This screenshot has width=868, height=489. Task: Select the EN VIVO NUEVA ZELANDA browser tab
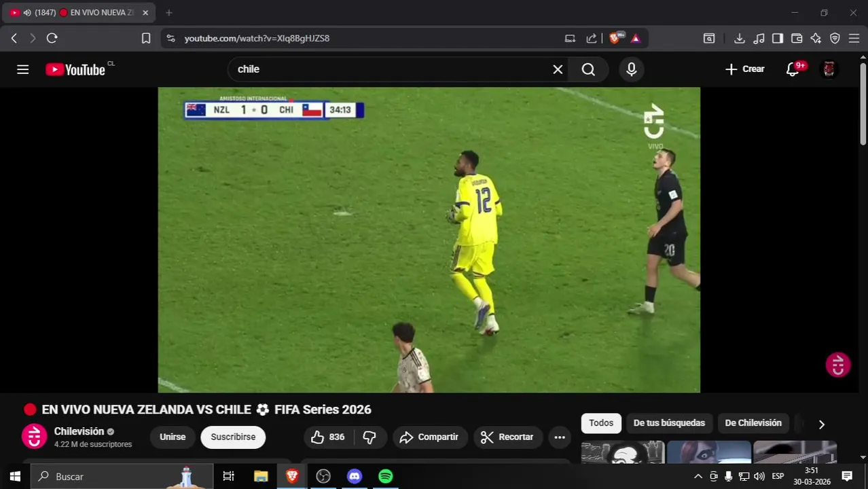pyautogui.click(x=78, y=12)
